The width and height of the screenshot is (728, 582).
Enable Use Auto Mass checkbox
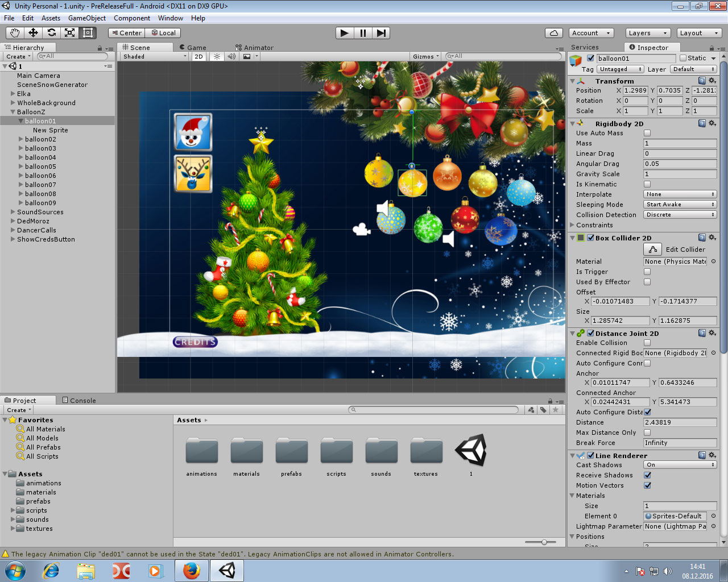pyautogui.click(x=647, y=133)
